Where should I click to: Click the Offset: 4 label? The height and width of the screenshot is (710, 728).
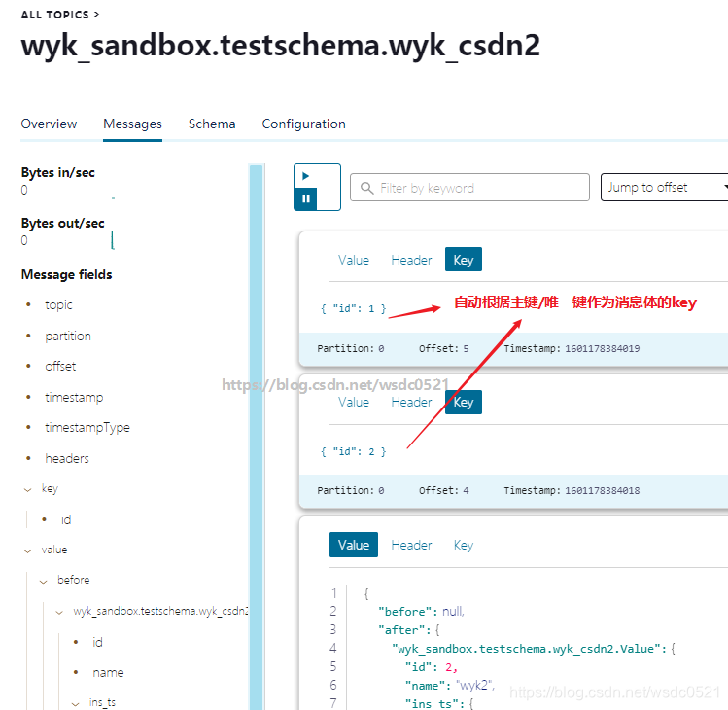pyautogui.click(x=443, y=491)
